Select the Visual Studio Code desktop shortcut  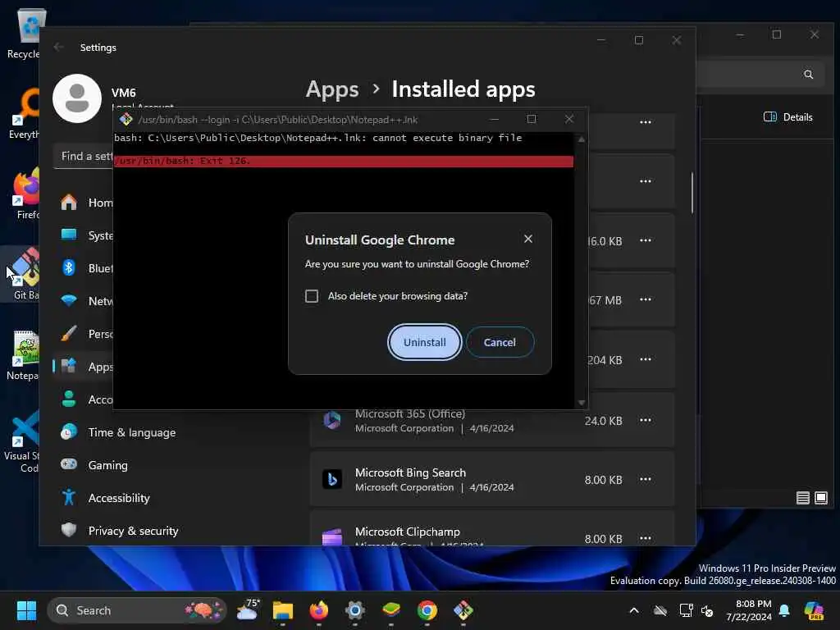click(22, 442)
